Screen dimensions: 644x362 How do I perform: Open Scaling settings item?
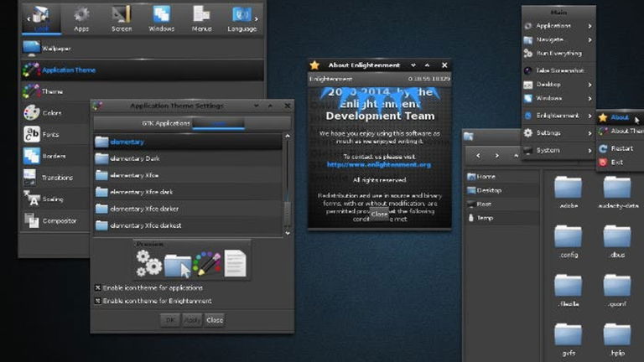pyautogui.click(x=55, y=199)
